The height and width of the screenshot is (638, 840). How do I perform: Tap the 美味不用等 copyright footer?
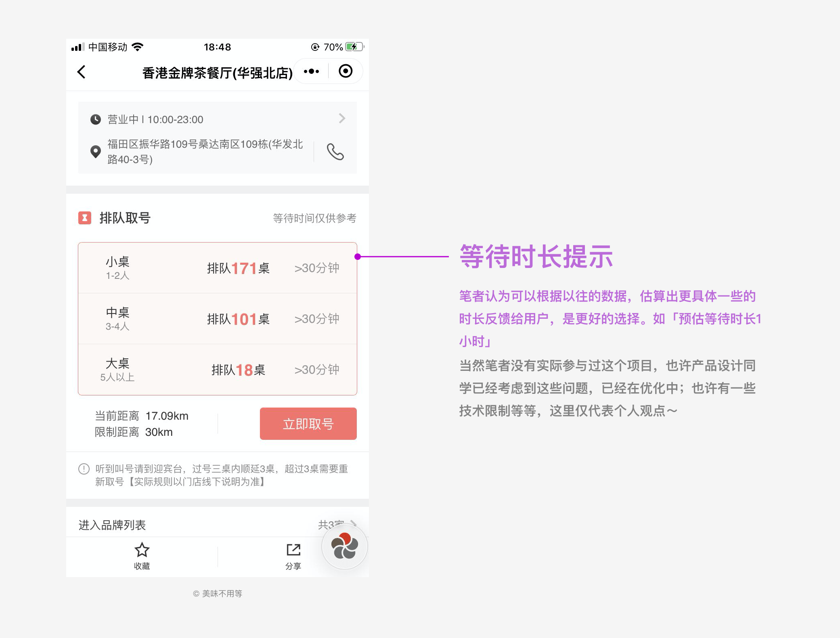218,594
